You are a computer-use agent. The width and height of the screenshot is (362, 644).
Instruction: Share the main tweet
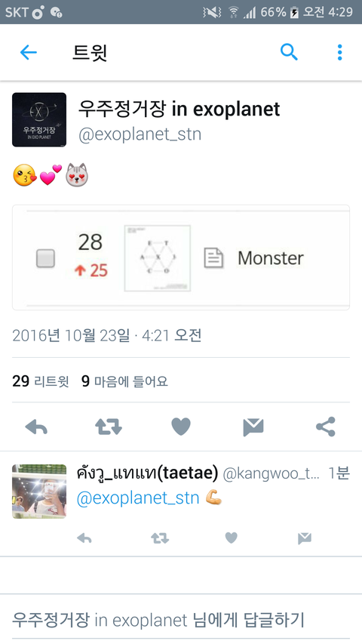tap(326, 427)
